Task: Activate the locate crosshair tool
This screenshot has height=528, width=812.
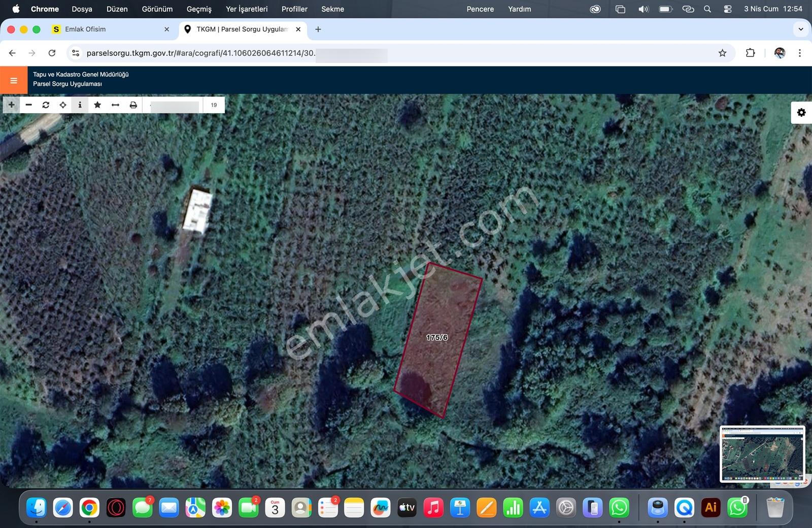Action: 63,105
